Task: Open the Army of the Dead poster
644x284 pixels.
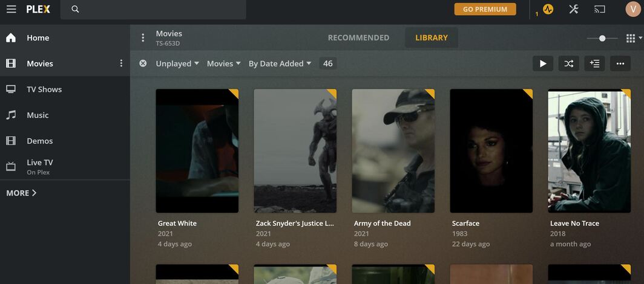Action: coord(393,151)
